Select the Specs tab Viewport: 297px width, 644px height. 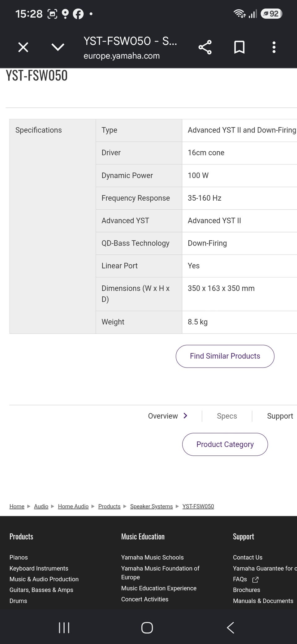pos(227,416)
